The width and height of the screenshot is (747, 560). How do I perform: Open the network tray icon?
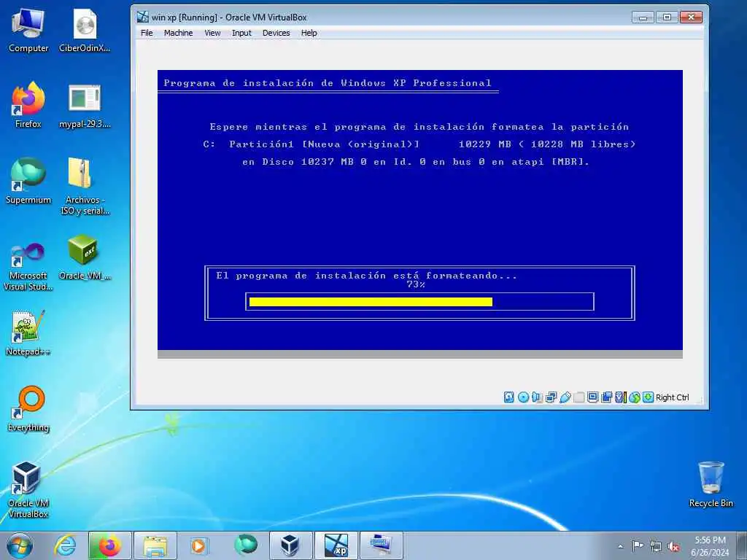[656, 546]
